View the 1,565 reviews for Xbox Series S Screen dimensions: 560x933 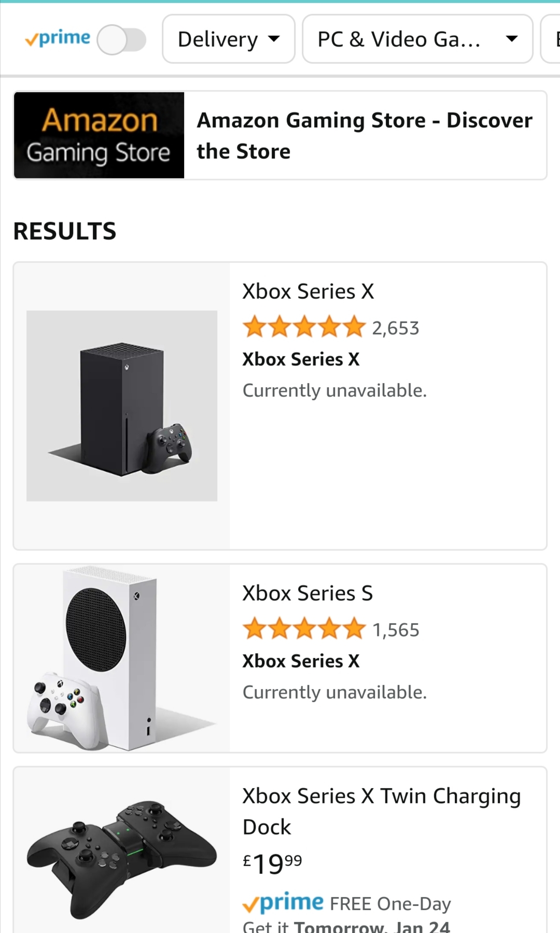pyautogui.click(x=396, y=630)
